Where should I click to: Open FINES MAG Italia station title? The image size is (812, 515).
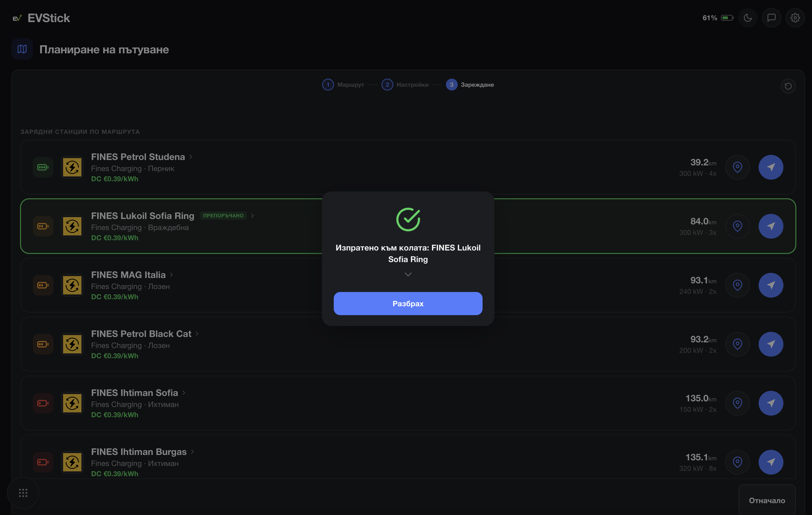(128, 274)
